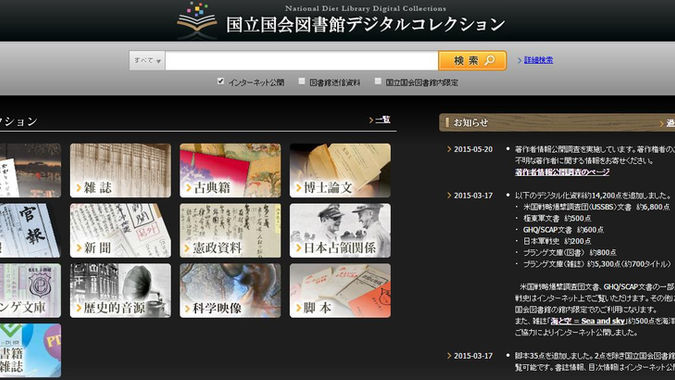Uncheck the インターネット公開 checkbox
The width and height of the screenshot is (675, 380).
220,81
